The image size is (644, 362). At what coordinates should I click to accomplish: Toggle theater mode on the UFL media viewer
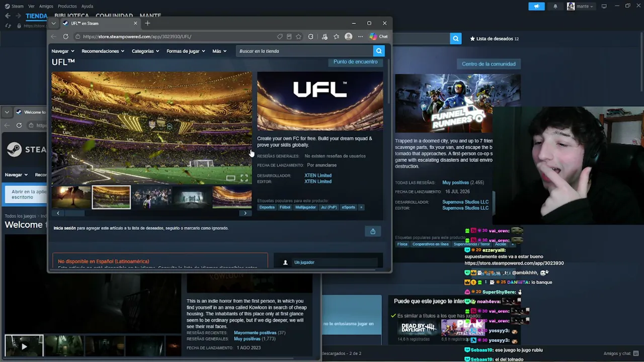230,178
